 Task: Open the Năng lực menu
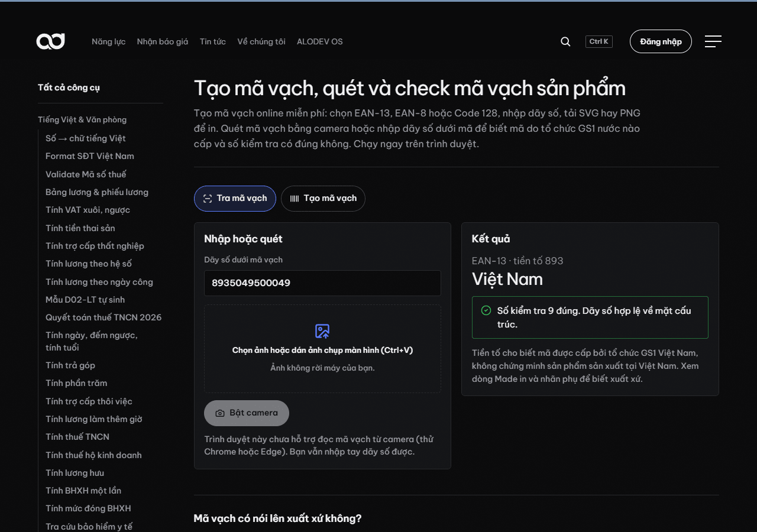pyautogui.click(x=108, y=41)
